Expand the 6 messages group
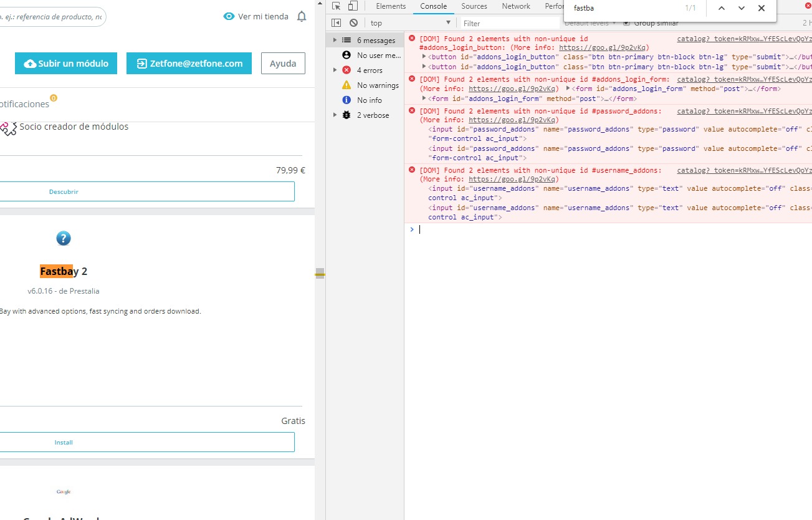 pyautogui.click(x=335, y=41)
